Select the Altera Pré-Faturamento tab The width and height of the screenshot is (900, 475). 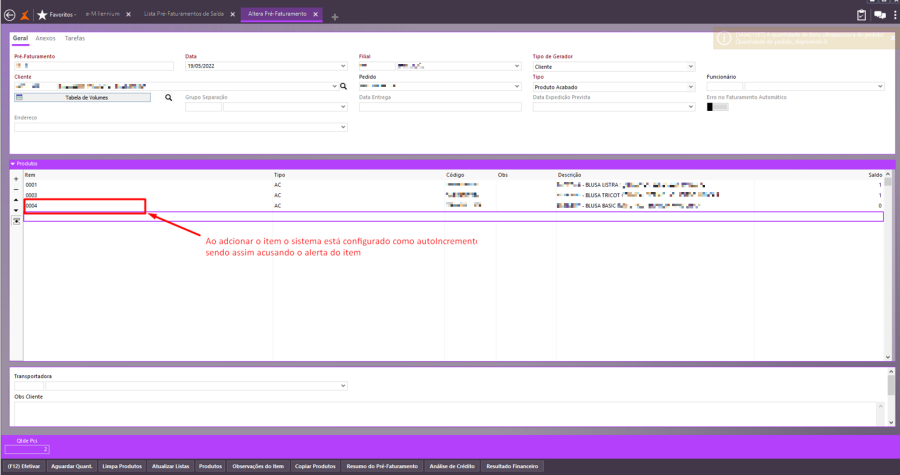[x=277, y=14]
